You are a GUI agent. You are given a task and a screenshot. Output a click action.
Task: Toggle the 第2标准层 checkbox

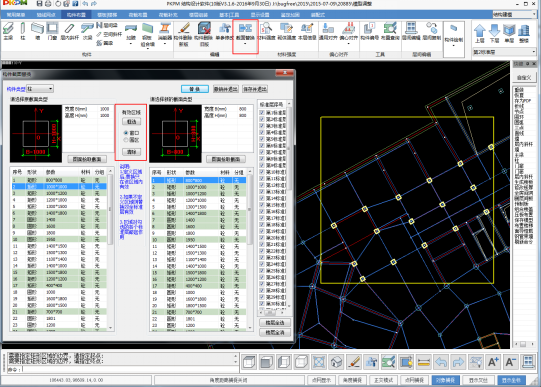(x=262, y=119)
